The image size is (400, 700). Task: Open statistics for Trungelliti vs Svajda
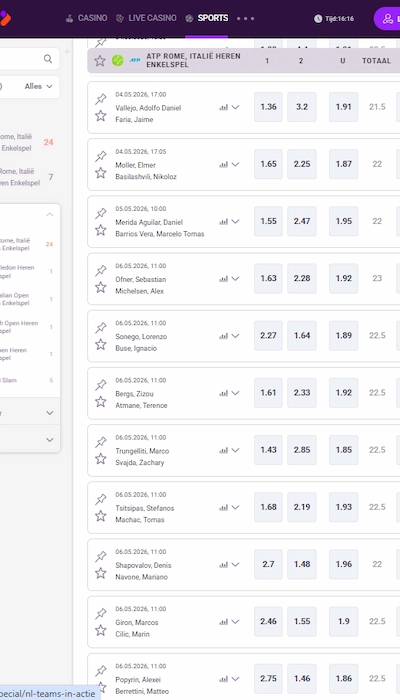click(x=223, y=450)
